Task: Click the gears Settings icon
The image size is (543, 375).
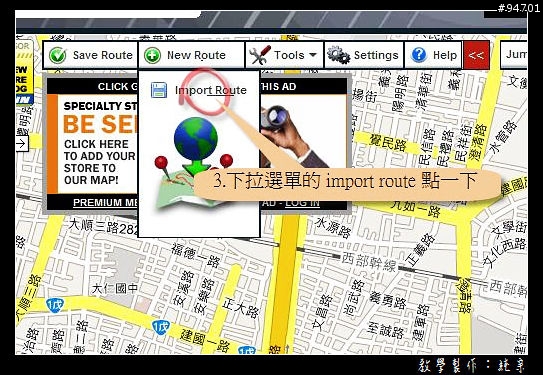Action: (338, 55)
